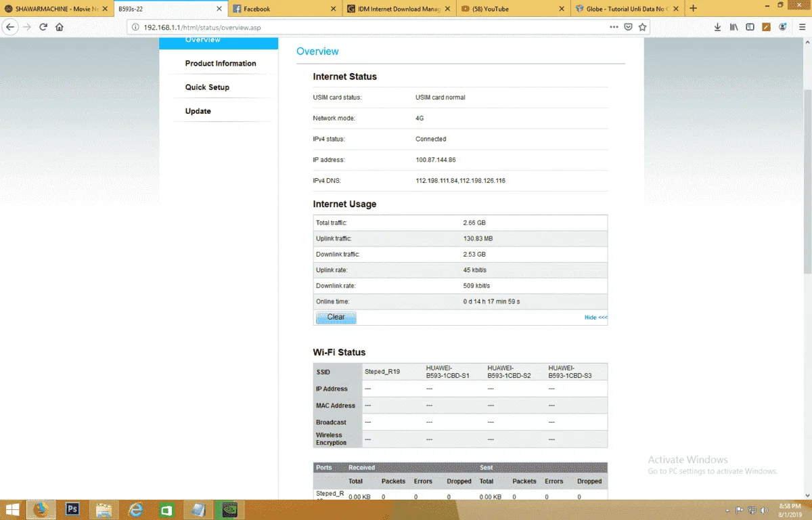Click the Uplink traffic value 130.83 MB
Viewport: 812px width, 520px height.
(478, 238)
